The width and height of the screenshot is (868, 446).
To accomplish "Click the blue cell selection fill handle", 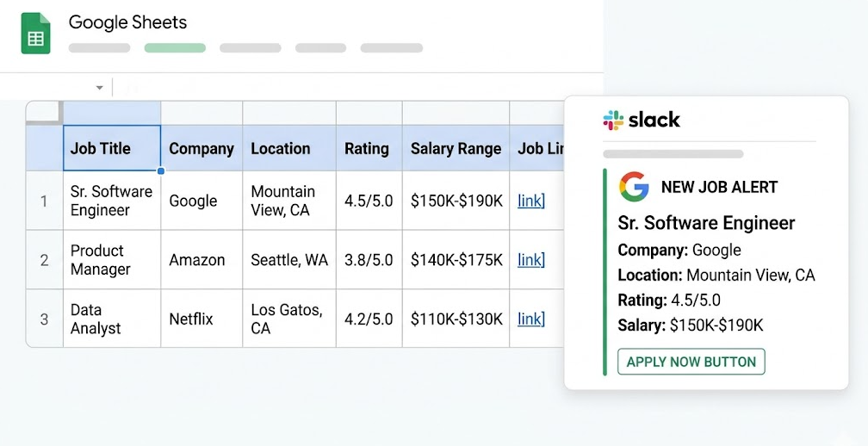I will pos(160,171).
